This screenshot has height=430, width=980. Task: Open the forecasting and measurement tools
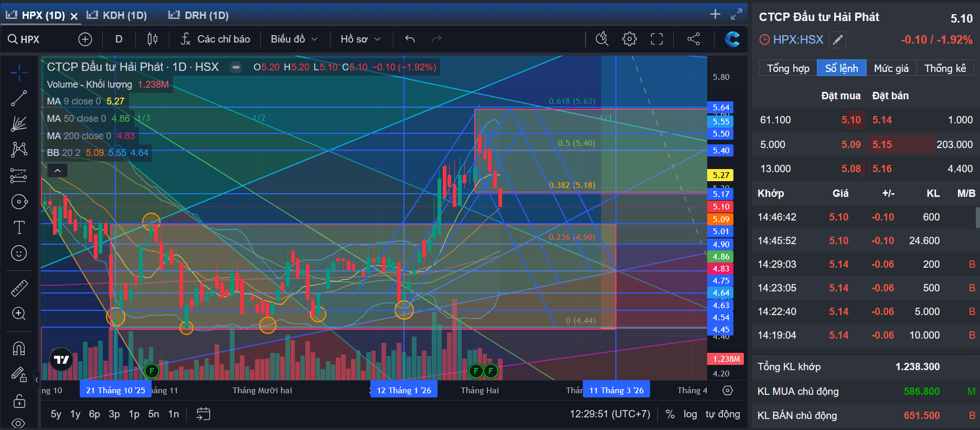click(19, 175)
